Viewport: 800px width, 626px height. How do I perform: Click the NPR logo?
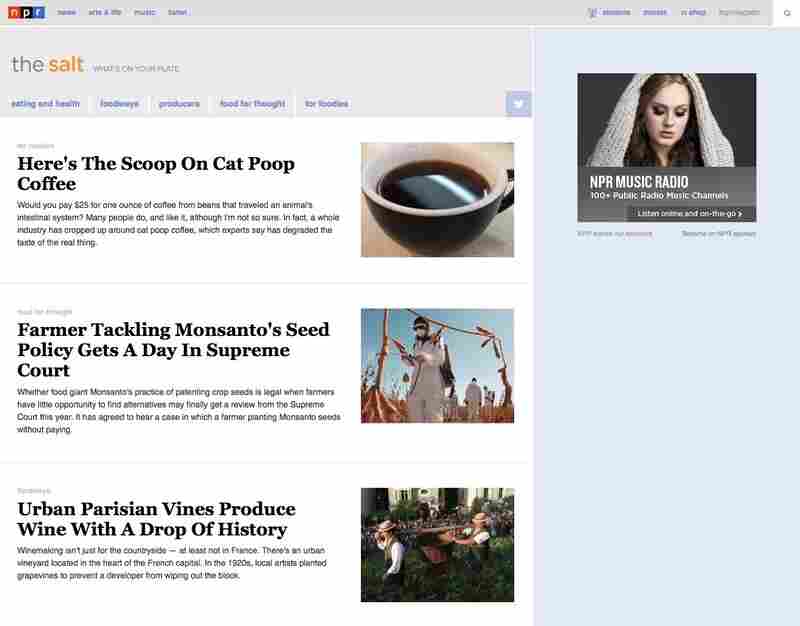click(27, 12)
